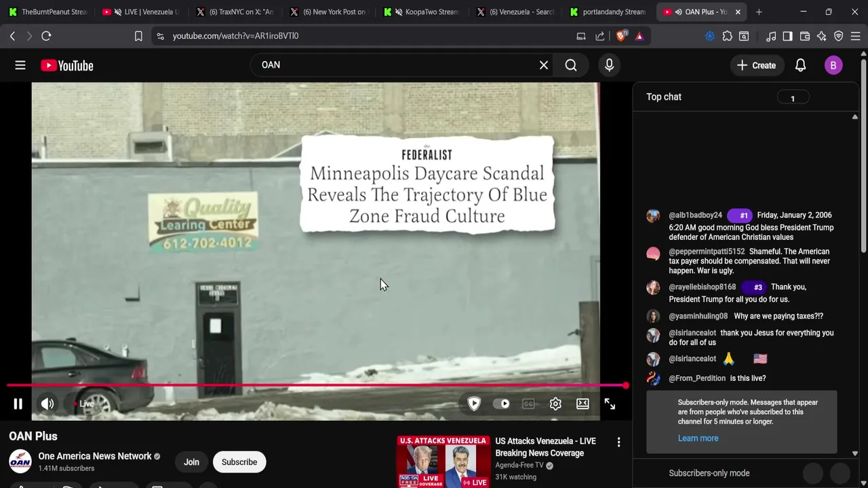Open Brave VPN shield icon
The width and height of the screenshot is (868, 488).
[x=839, y=36]
